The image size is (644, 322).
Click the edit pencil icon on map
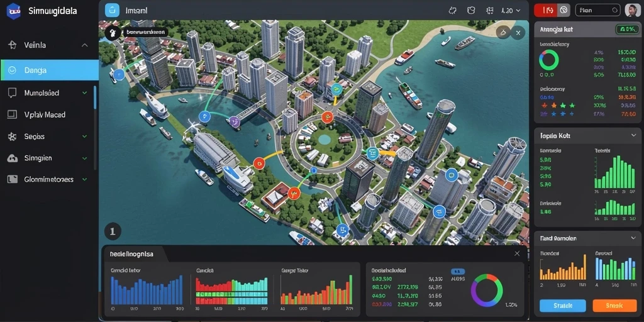coord(502,32)
